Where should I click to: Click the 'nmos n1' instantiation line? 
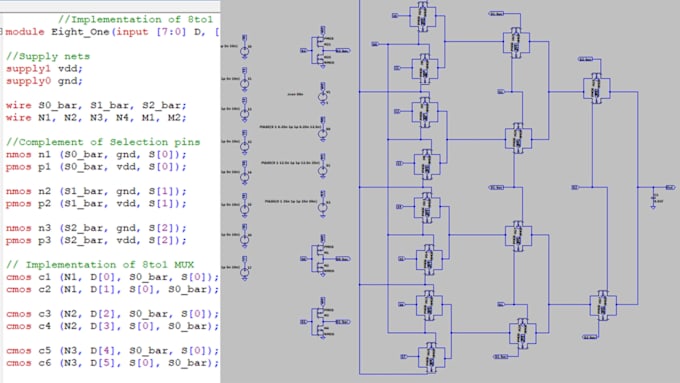(x=96, y=154)
